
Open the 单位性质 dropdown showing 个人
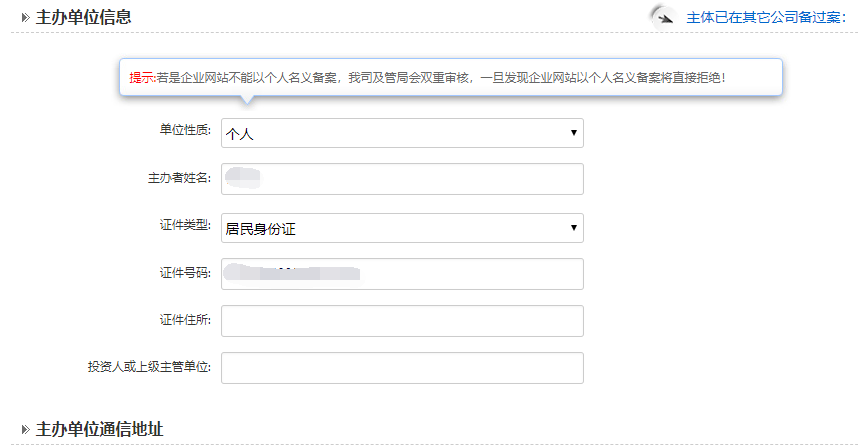click(402, 133)
